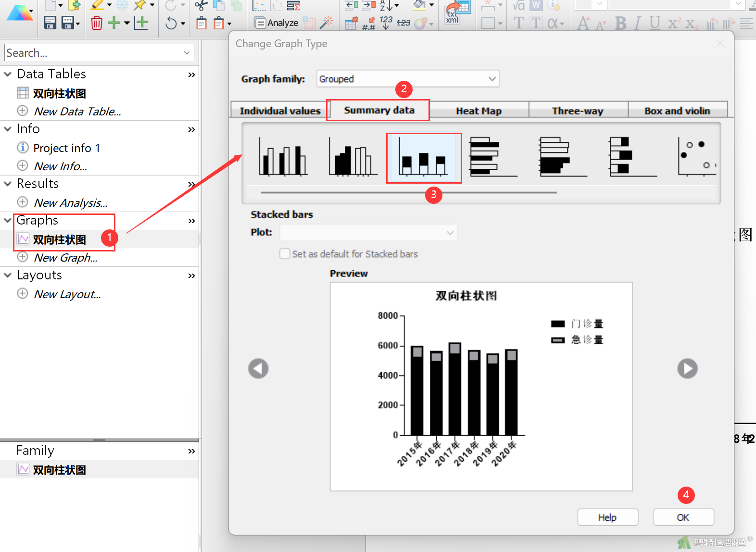Click the Open file folder icon
This screenshot has width=756, height=552.
74,5
